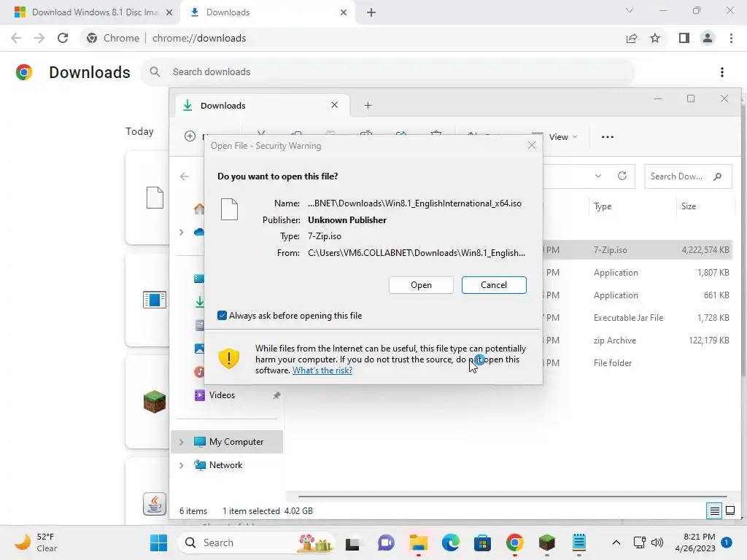Image resolution: width=747 pixels, height=560 pixels.
Task: Select the Application row sized 661 KB
Action: (x=637, y=295)
